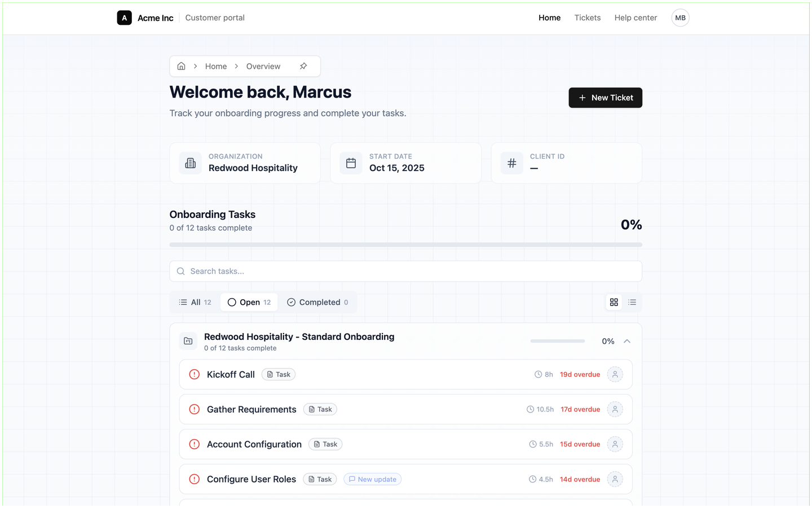Image resolution: width=812 pixels, height=508 pixels.
Task: Open the MB user avatar menu
Action: 680,18
